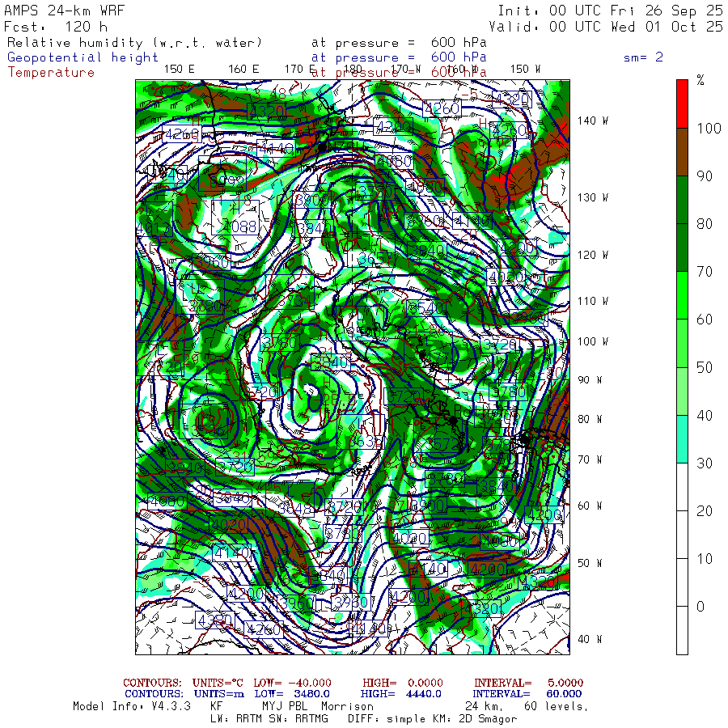Click the red 'Temperature' legend entry
The width and height of the screenshot is (728, 728).
click(51, 72)
